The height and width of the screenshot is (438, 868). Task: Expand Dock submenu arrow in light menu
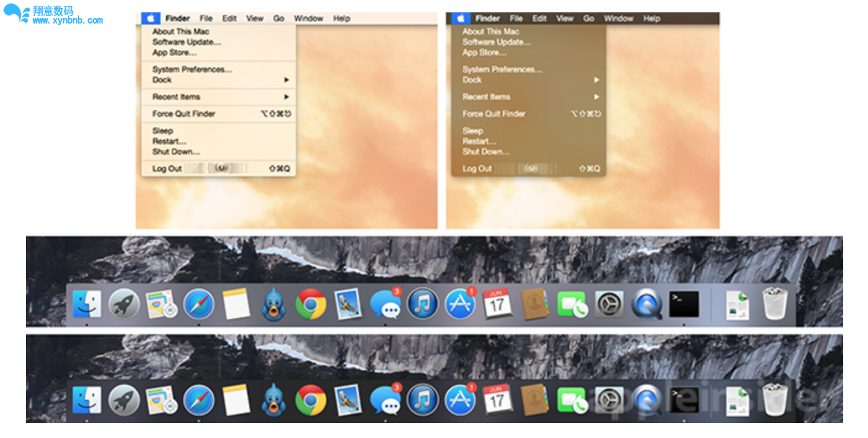pyautogui.click(x=287, y=80)
